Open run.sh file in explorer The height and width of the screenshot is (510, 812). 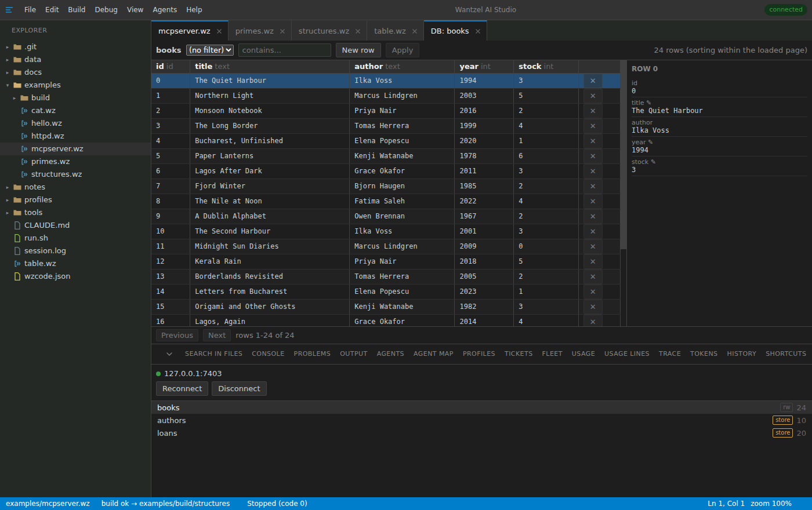coord(75,238)
